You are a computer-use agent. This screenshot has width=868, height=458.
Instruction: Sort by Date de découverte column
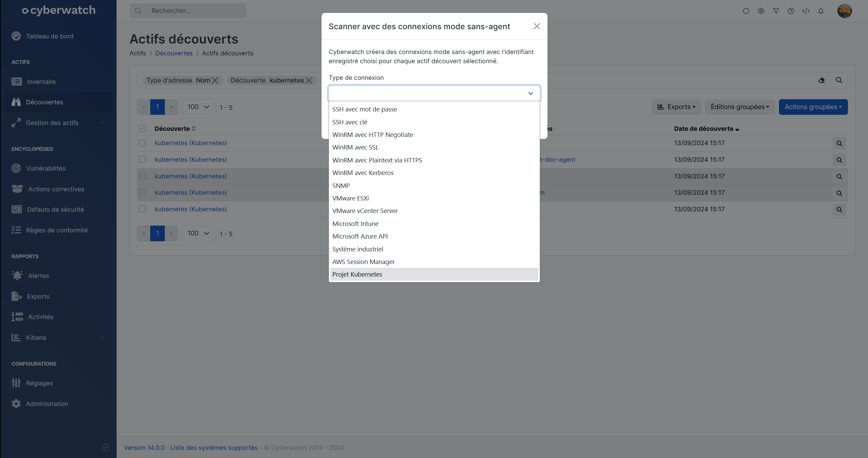(707, 128)
